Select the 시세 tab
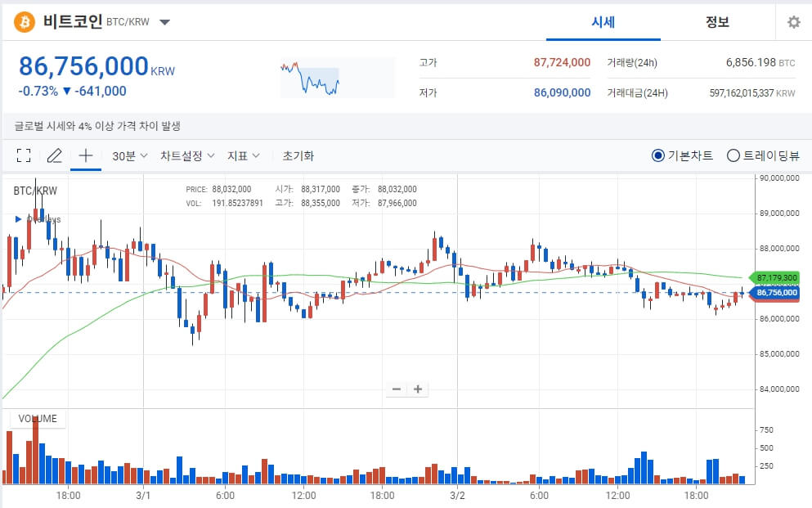 pyautogui.click(x=603, y=22)
